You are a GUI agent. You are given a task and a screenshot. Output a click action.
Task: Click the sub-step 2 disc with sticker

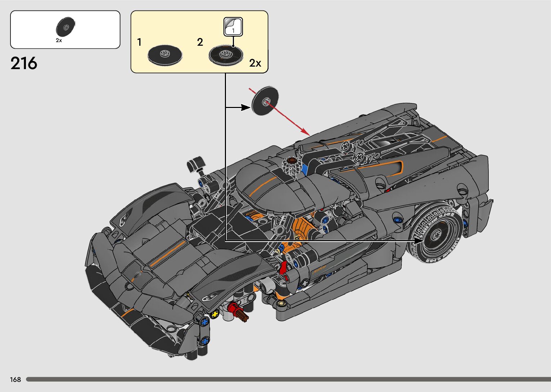(226, 55)
